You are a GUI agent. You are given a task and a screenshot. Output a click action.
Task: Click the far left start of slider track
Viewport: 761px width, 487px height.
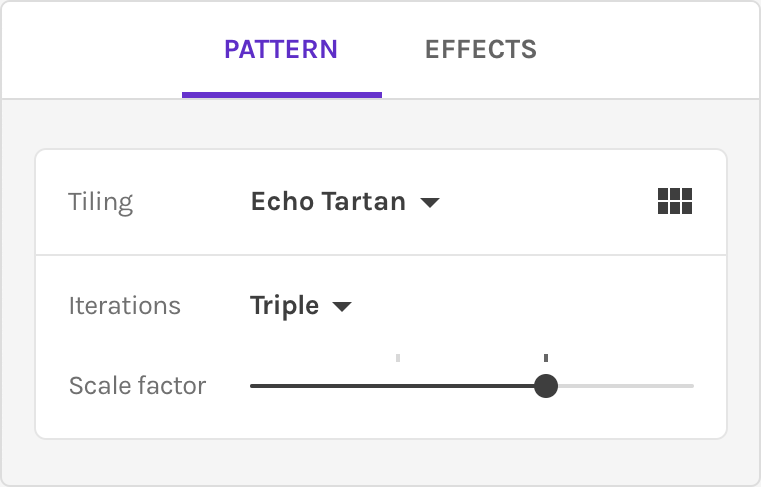coord(253,386)
